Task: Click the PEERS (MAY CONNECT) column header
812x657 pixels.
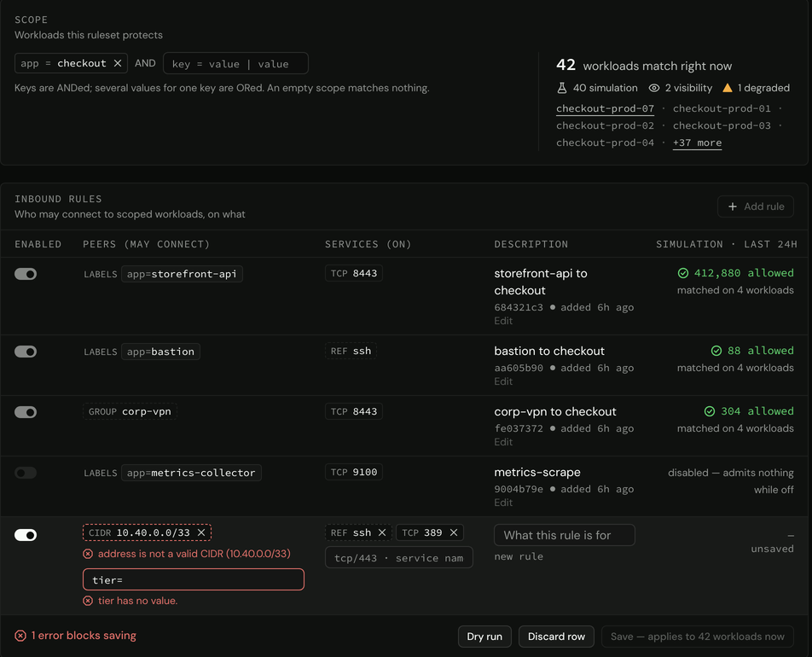Action: pos(147,245)
